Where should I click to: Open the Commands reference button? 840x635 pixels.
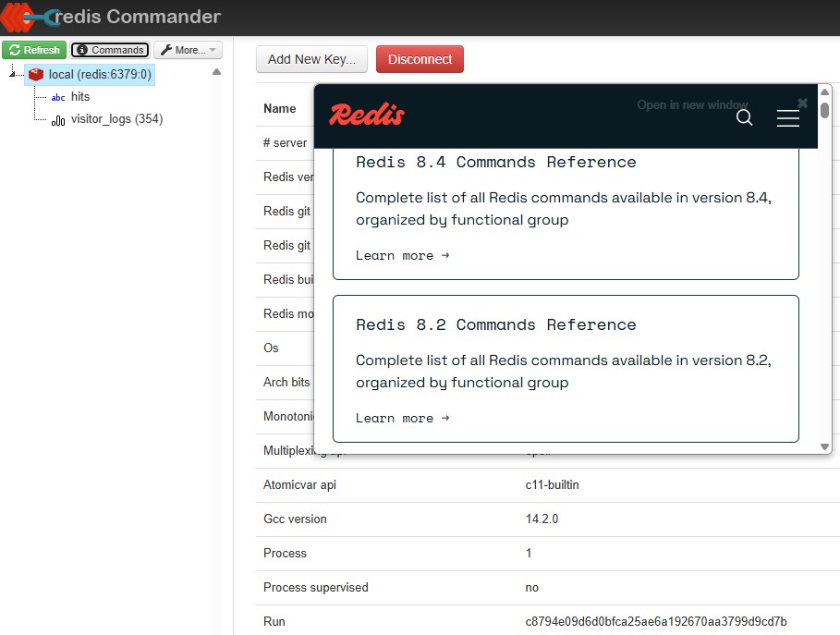coord(110,50)
